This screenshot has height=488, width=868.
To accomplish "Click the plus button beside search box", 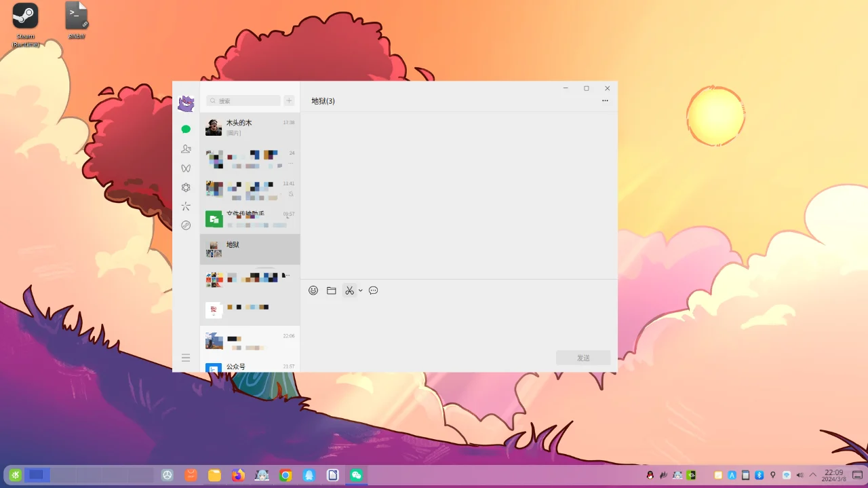I will pyautogui.click(x=289, y=100).
